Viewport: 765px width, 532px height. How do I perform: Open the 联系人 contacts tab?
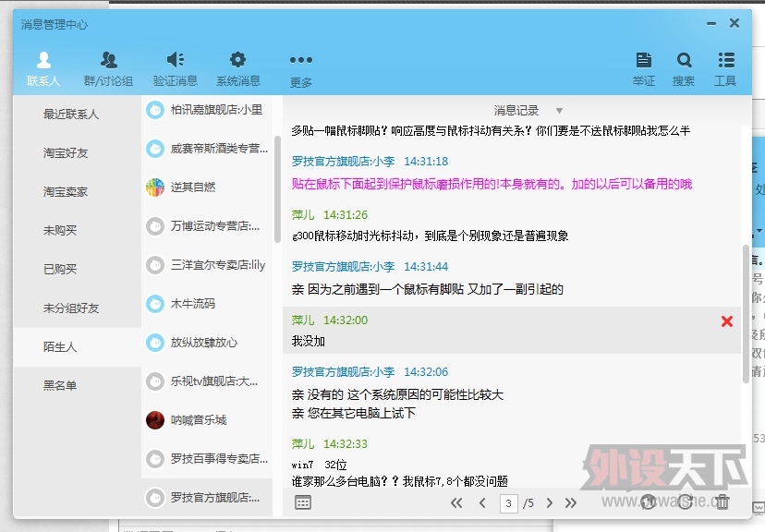point(43,69)
